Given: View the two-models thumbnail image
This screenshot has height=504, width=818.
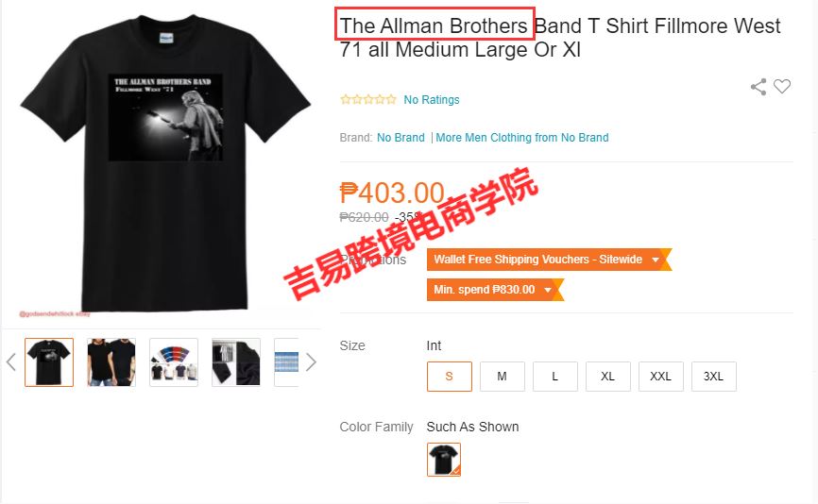Looking at the screenshot, I should [x=111, y=362].
